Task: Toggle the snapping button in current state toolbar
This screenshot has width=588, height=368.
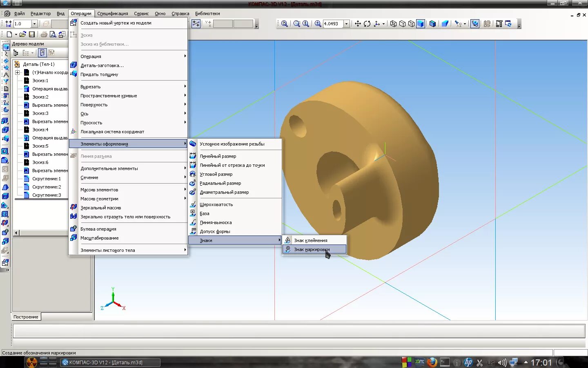Action: 196,24
